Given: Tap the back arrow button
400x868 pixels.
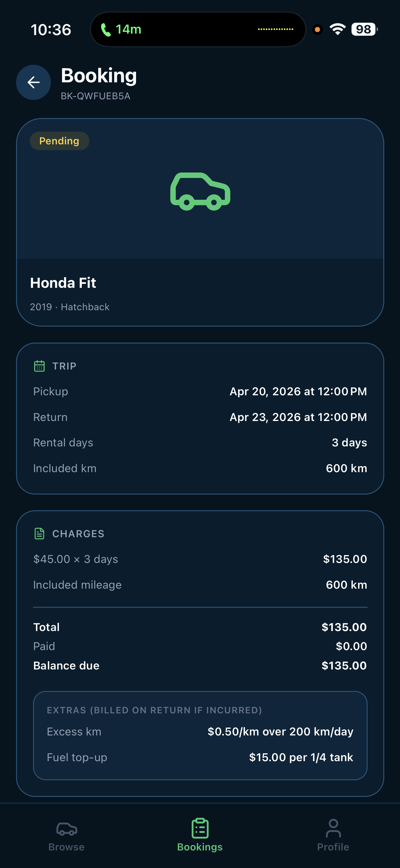Looking at the screenshot, I should click(33, 82).
